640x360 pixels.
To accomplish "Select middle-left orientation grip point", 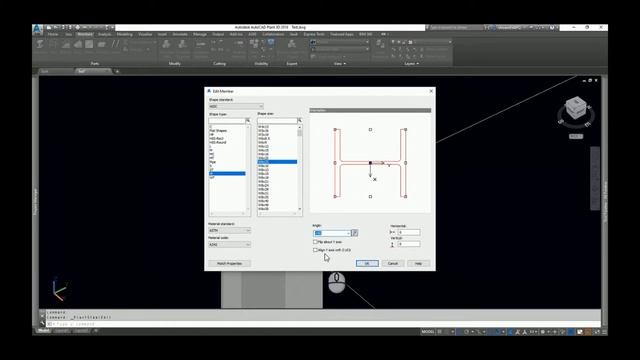I will click(335, 163).
